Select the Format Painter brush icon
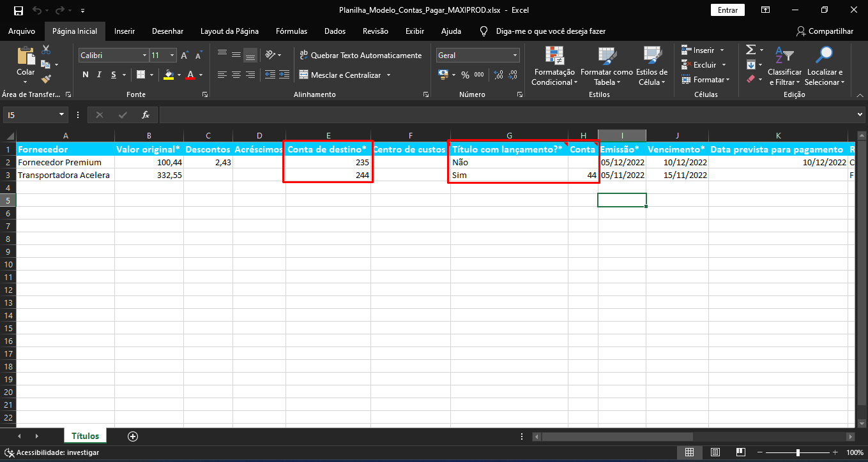Viewport: 868px width, 462px height. [x=46, y=79]
